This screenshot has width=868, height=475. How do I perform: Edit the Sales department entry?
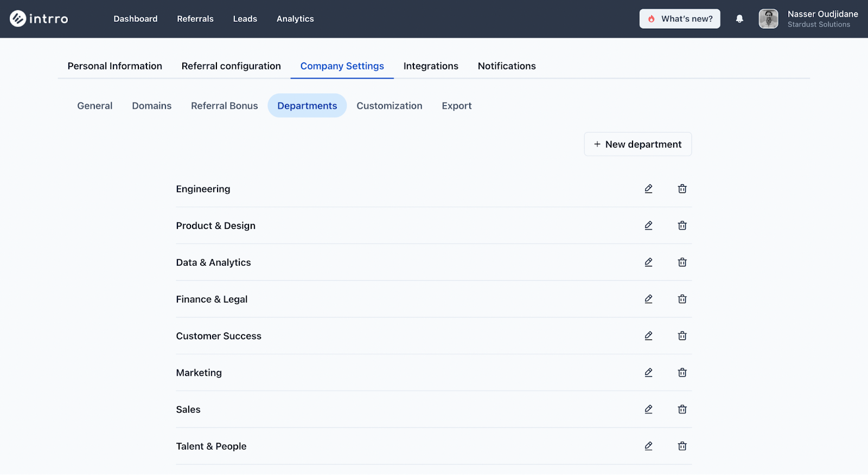click(x=648, y=409)
